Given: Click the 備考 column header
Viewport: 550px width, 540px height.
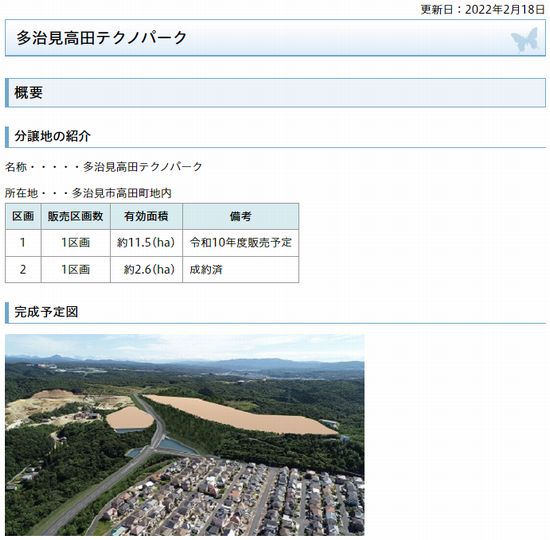Looking at the screenshot, I should 241,216.
